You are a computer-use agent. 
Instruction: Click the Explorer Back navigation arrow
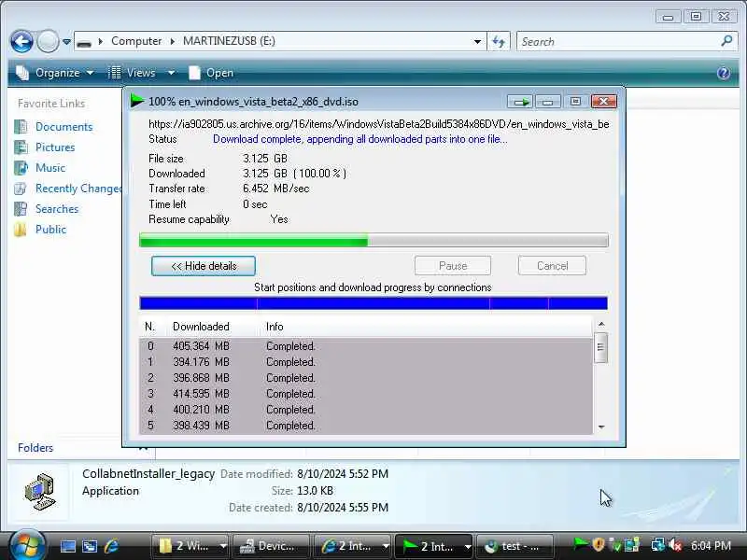[21, 41]
